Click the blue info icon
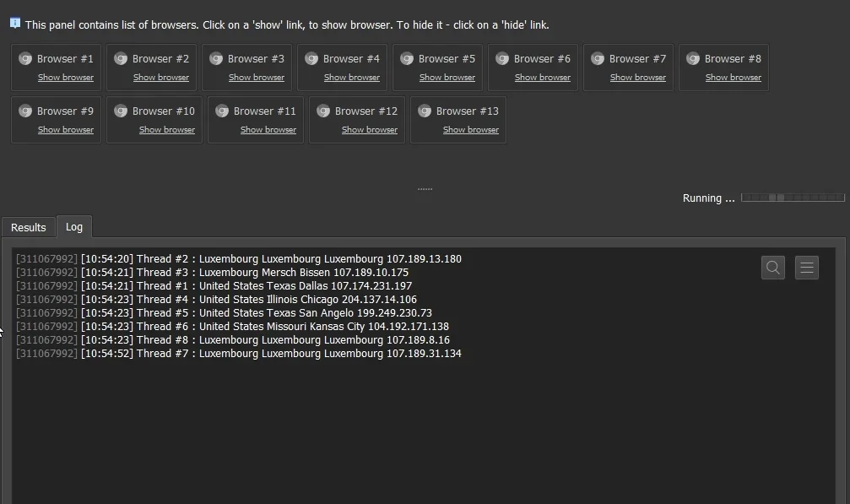 click(15, 24)
